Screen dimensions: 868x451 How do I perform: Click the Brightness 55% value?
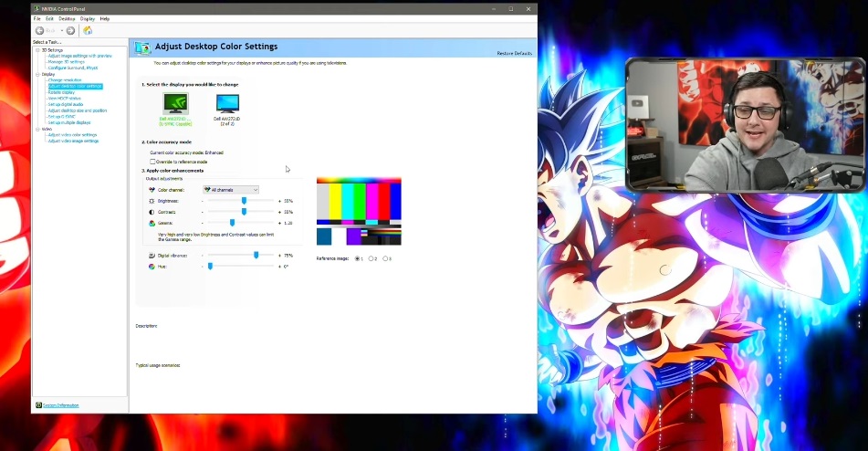pos(288,201)
